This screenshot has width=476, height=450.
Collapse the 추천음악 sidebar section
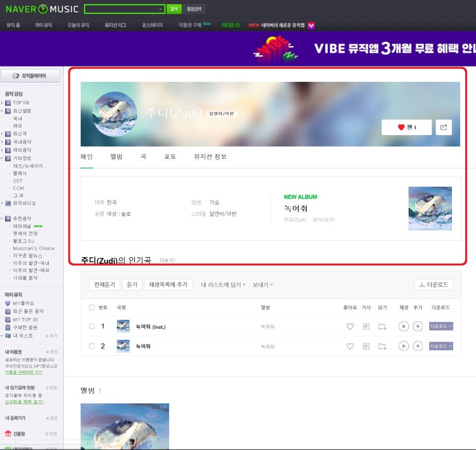pyautogui.click(x=2, y=218)
